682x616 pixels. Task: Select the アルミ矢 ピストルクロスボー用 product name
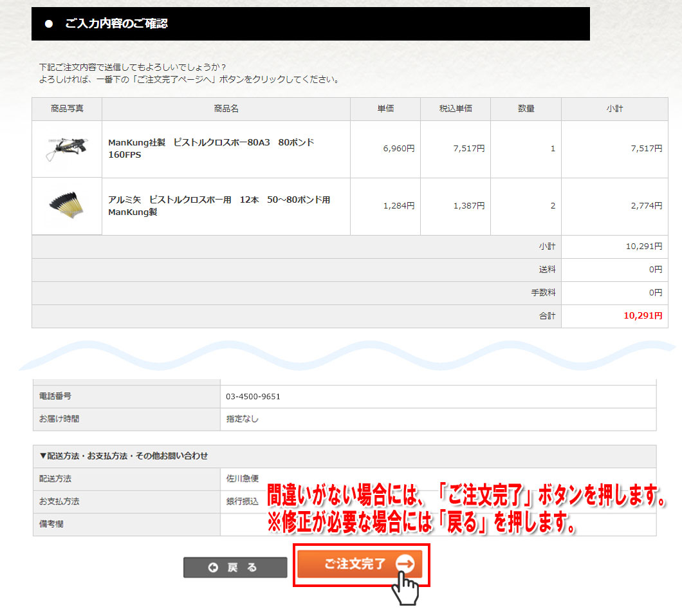point(219,206)
